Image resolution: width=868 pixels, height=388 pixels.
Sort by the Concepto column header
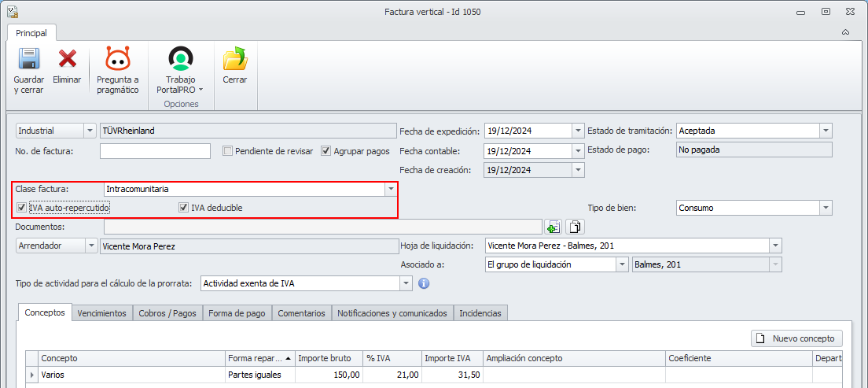point(132,359)
